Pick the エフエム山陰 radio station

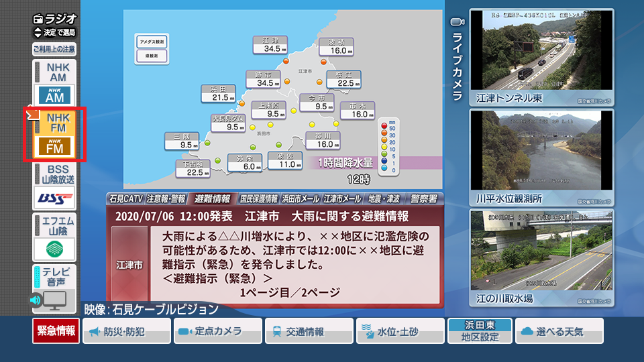point(54,237)
